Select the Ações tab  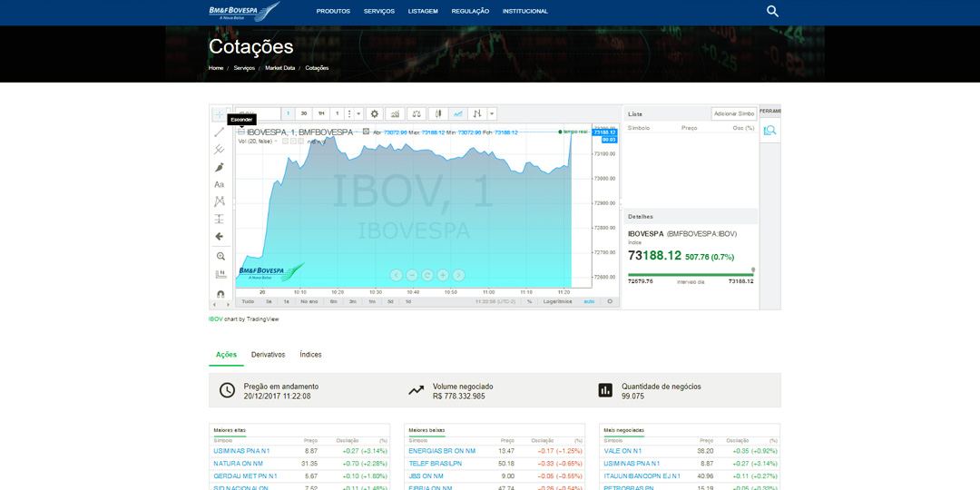[x=226, y=355]
